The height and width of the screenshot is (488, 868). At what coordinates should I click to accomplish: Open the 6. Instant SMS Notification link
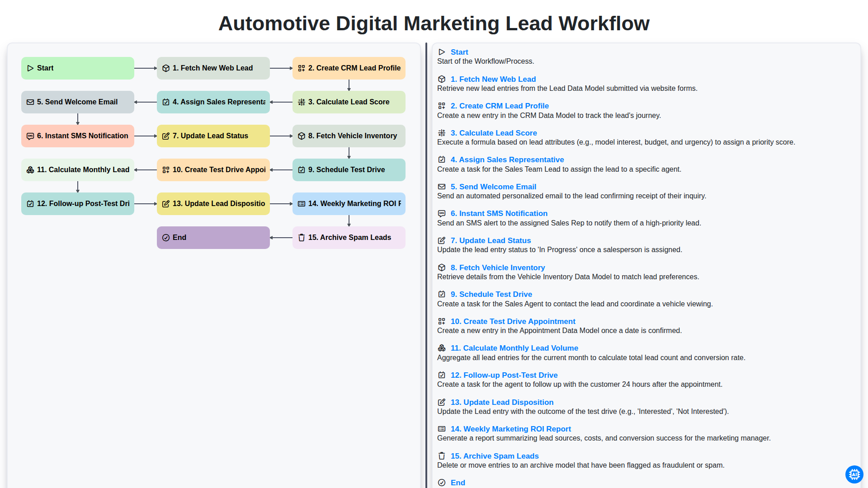point(499,213)
